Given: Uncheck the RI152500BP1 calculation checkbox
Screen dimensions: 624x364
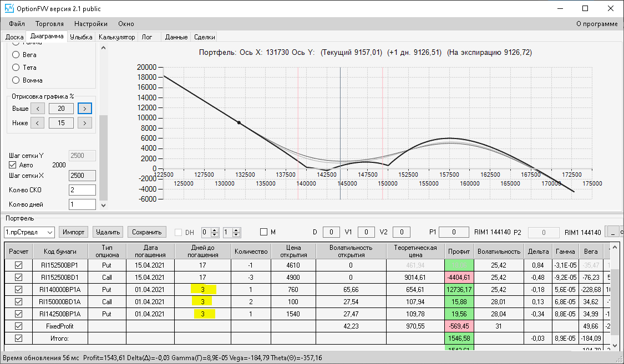Looking at the screenshot, I should point(18,265).
